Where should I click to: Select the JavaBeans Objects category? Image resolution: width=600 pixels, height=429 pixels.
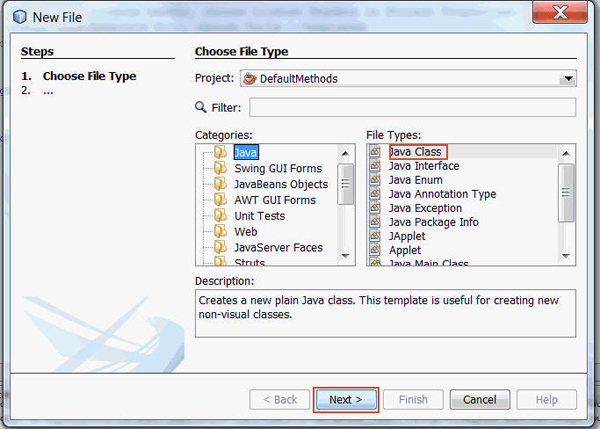[x=281, y=184]
